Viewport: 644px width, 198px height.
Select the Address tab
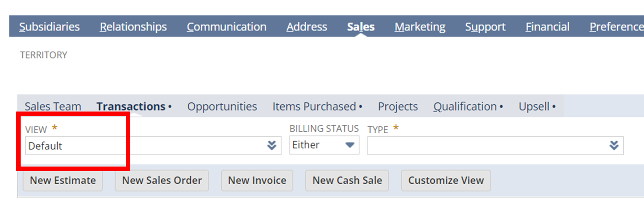point(307,27)
